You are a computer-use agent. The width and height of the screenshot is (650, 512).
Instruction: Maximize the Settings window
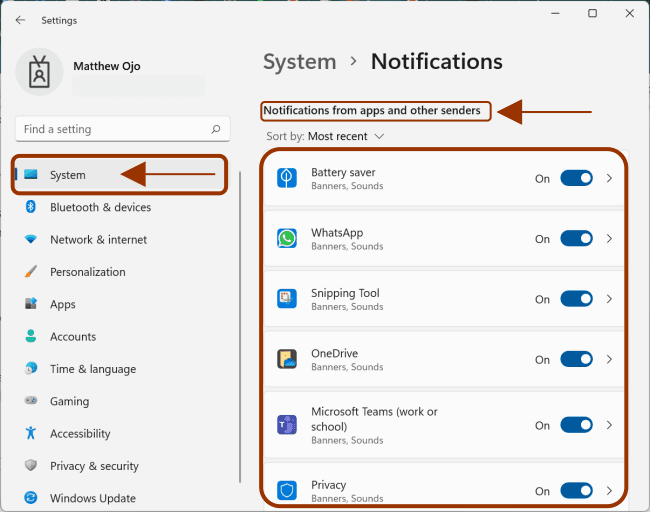click(x=593, y=13)
